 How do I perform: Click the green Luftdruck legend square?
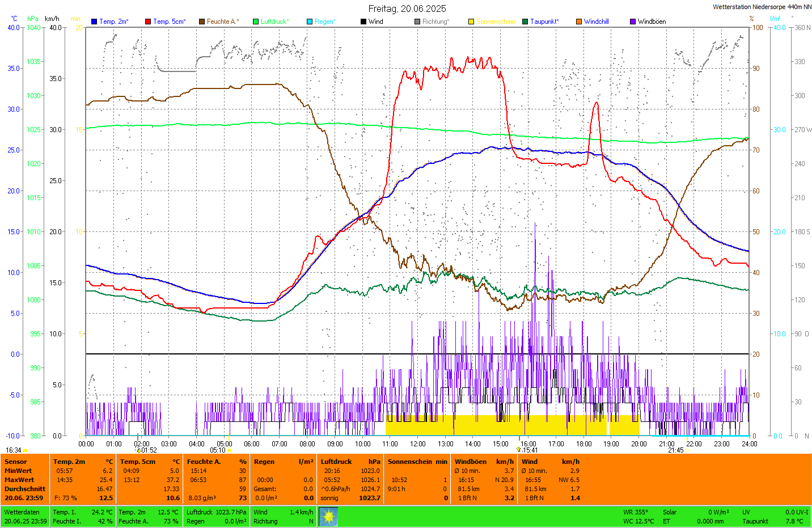256,22
